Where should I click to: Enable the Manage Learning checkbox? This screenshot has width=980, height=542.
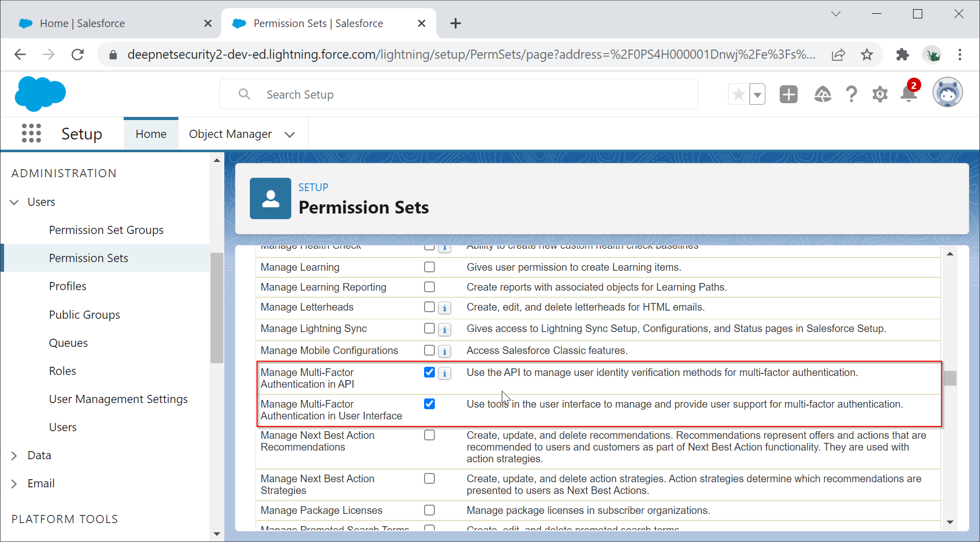[x=429, y=267]
